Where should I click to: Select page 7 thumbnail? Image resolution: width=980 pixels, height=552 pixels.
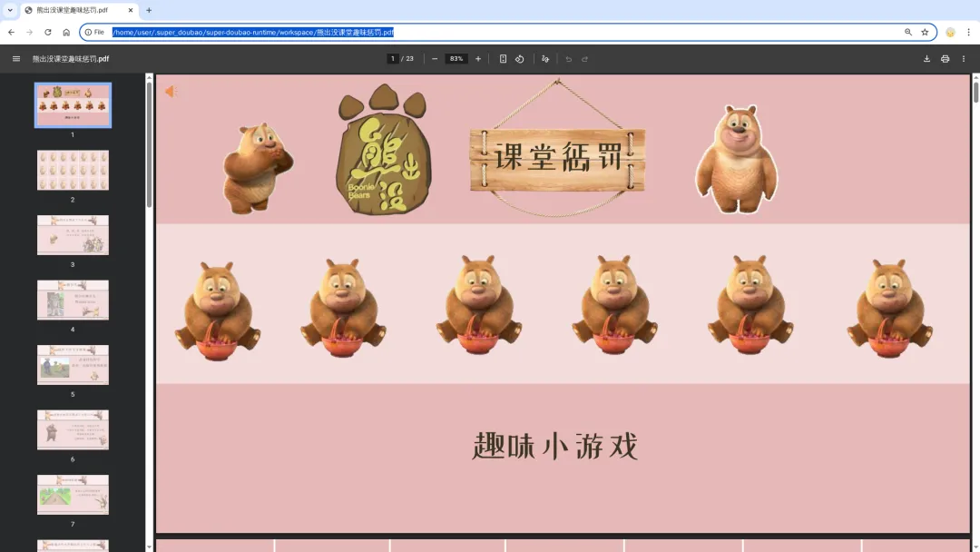click(x=73, y=495)
